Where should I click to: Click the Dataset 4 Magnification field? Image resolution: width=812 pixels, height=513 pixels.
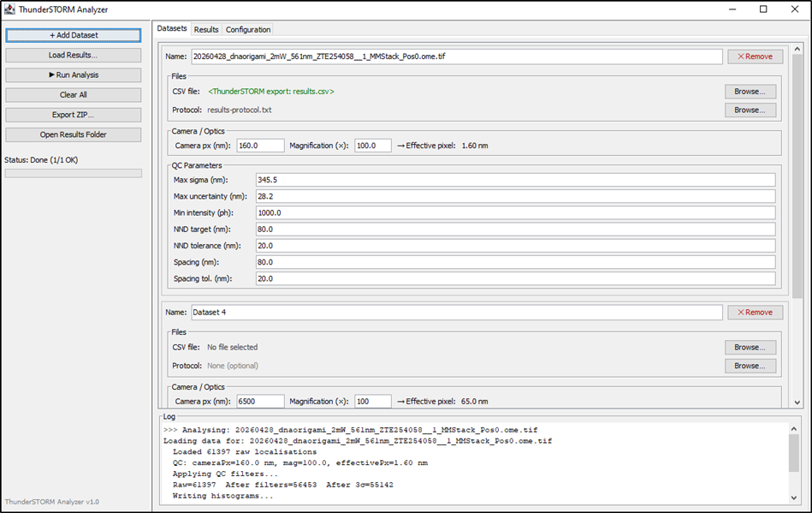click(x=373, y=402)
